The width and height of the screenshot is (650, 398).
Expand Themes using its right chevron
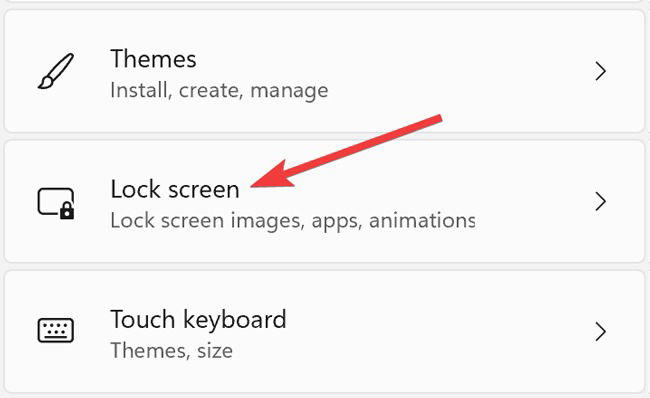[601, 71]
